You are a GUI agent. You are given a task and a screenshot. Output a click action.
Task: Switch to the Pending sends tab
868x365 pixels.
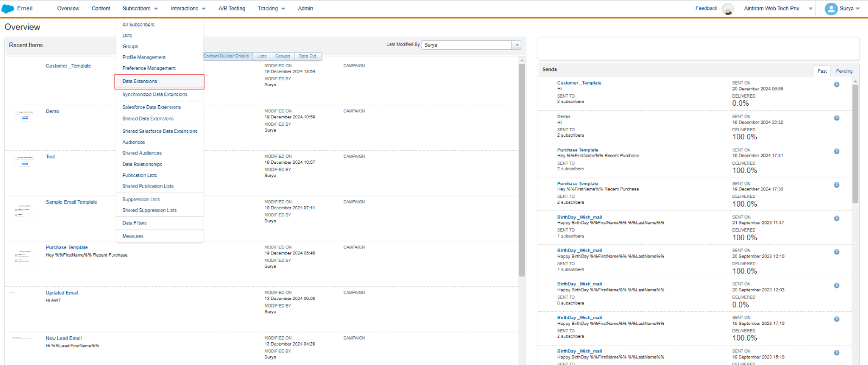[844, 71]
